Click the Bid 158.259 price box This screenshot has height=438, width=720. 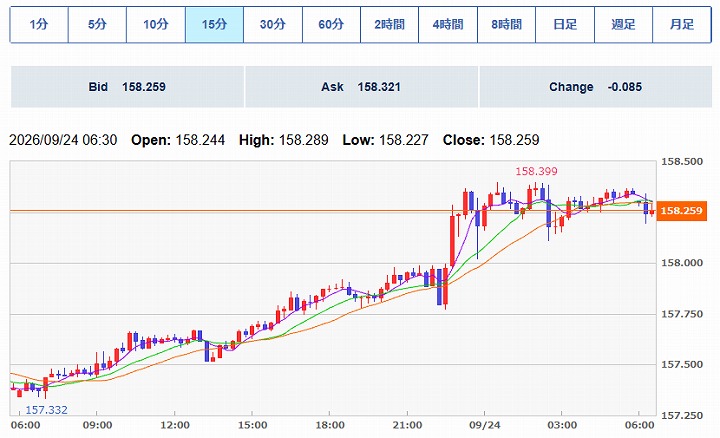pos(127,87)
